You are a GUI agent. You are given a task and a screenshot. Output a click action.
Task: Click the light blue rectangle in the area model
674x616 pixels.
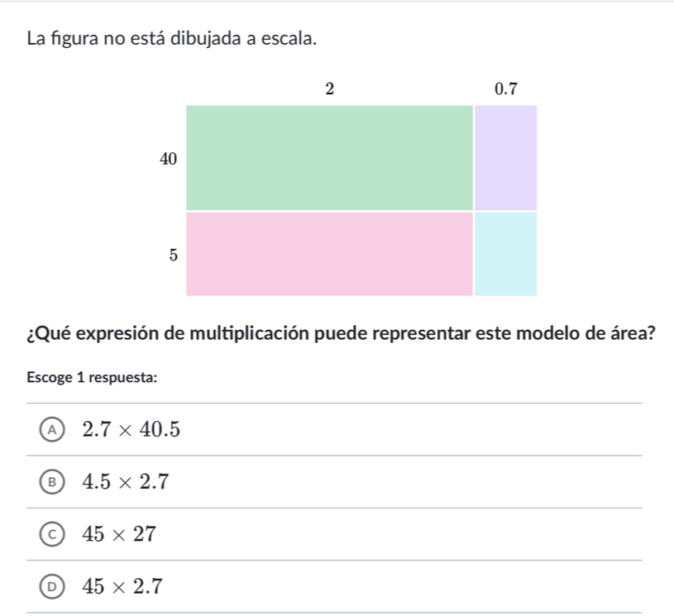coord(505,252)
